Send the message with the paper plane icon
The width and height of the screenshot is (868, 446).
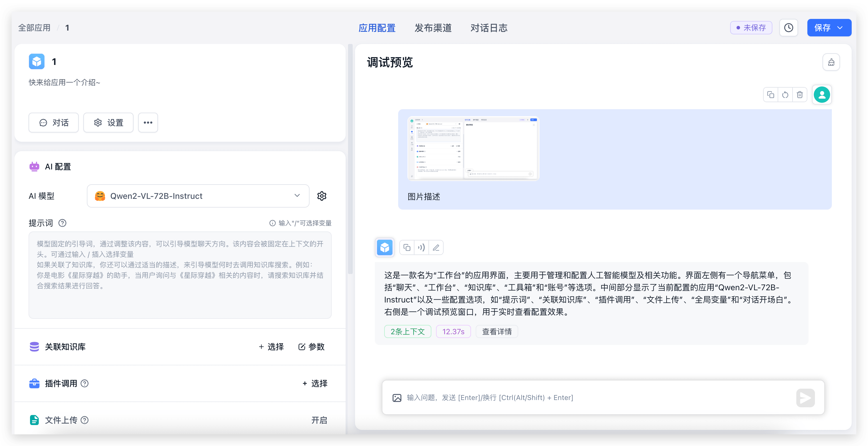805,398
